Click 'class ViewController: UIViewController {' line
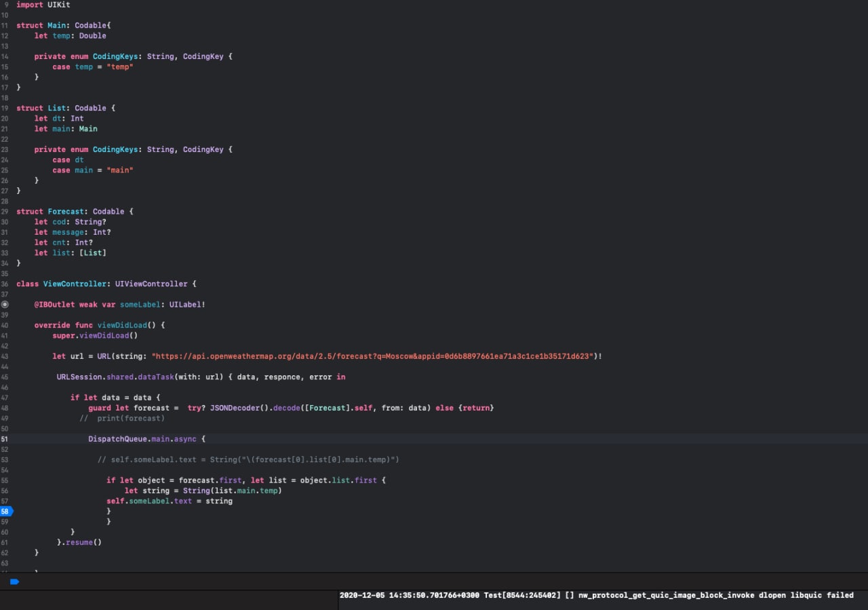Viewport: 868px width, 610px height. coord(106,284)
